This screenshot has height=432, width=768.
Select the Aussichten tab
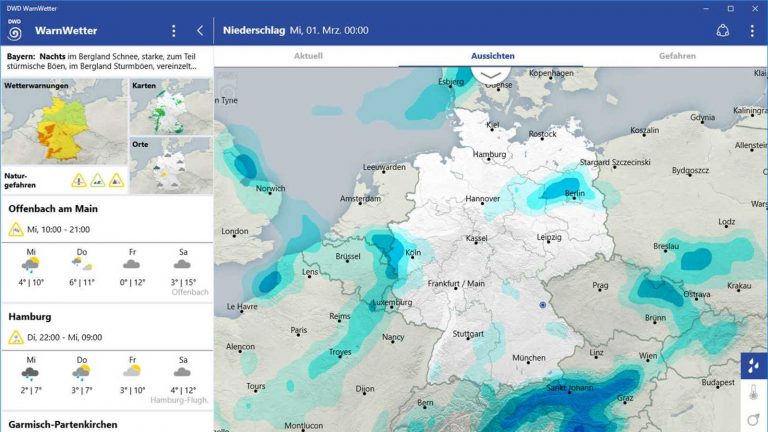coord(493,56)
